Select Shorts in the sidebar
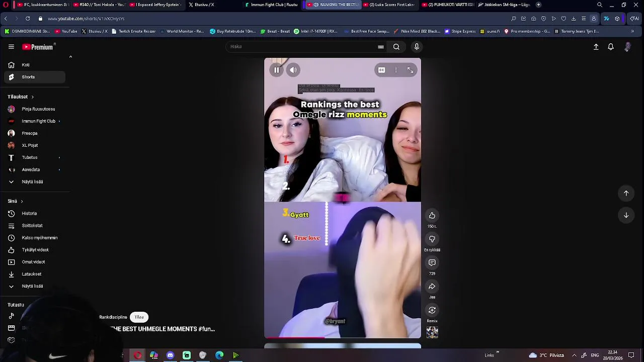 35,77
